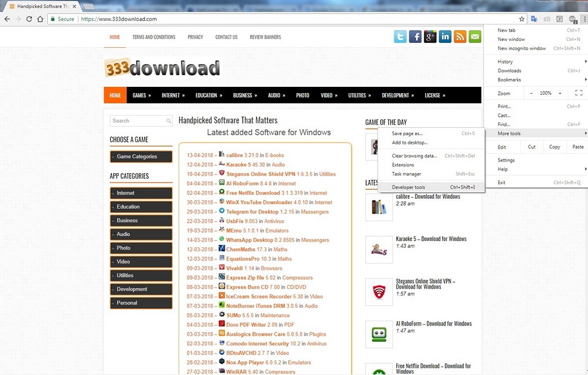This screenshot has height=375, width=588.
Task: Open Vivaldi 1.14 software link
Action: [x=240, y=268]
